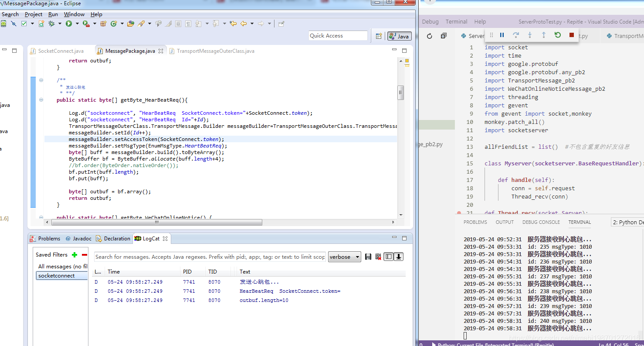
Task: Delete selected LogCat filter with red minus
Action: (85, 255)
